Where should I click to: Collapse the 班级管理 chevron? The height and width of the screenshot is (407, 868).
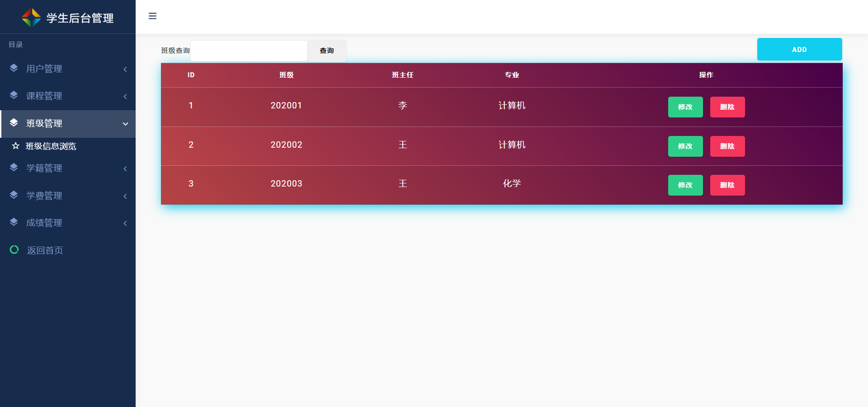pos(125,124)
